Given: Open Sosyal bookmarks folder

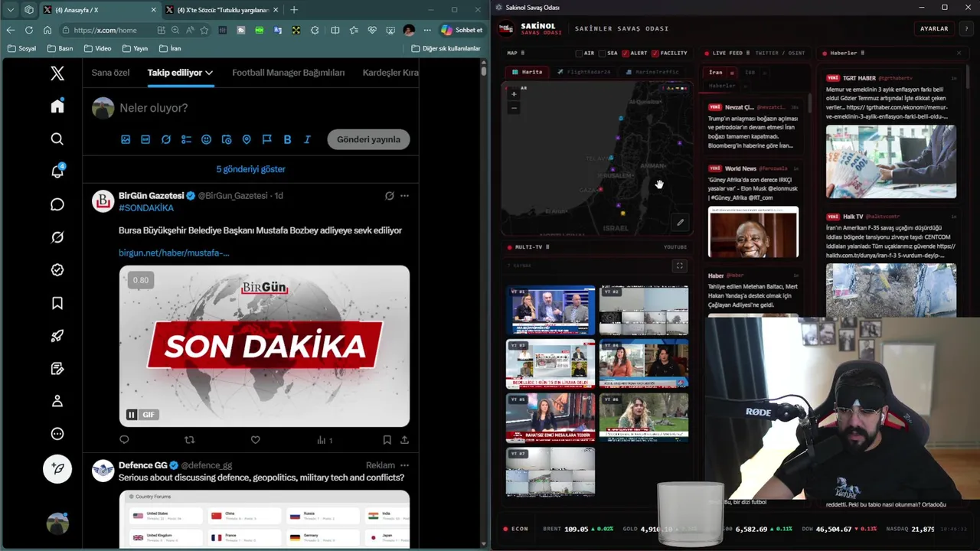Looking at the screenshot, I should click(x=21, y=48).
